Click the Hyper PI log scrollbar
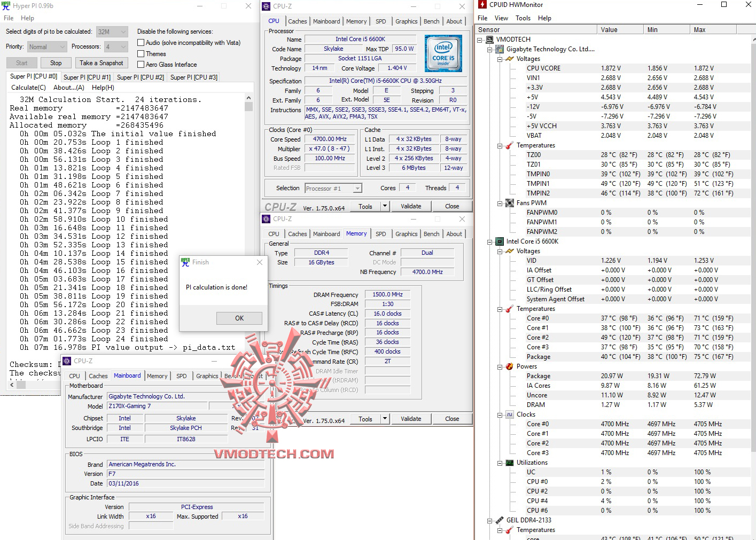The image size is (756, 540). pyautogui.click(x=248, y=106)
